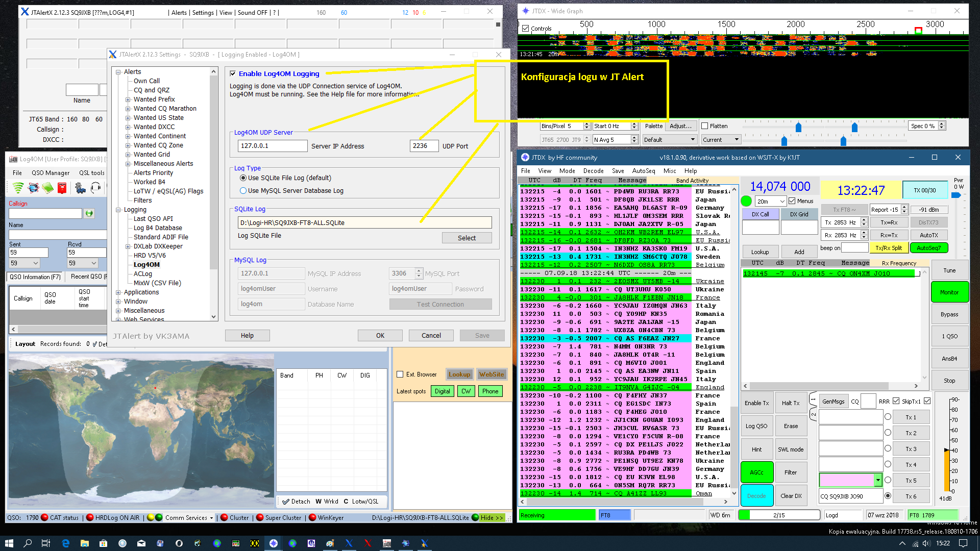Open the QSO Manager menu in Log4OM
980x551 pixels.
coord(50,173)
